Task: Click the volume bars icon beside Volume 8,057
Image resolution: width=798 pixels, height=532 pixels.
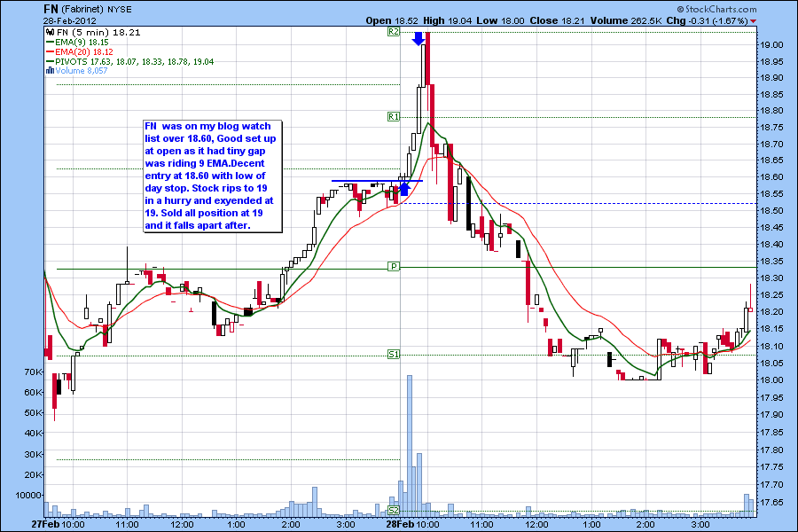Action: point(50,71)
